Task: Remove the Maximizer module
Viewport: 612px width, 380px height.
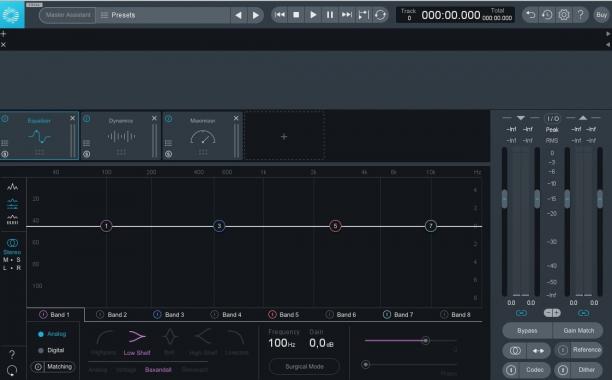Action: click(236, 118)
